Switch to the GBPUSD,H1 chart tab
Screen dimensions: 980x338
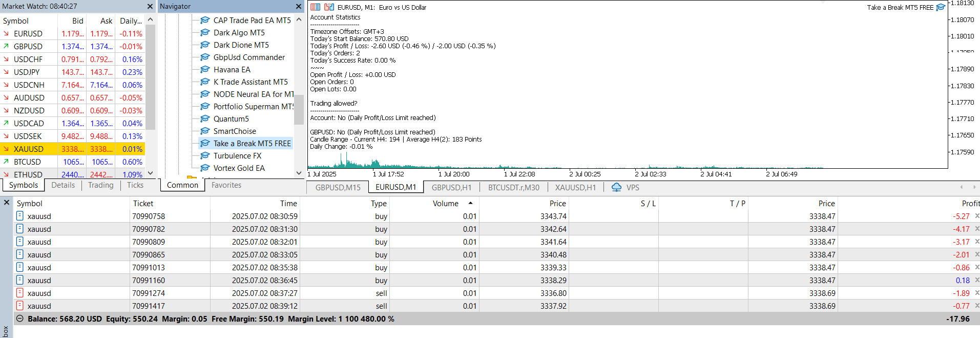[x=451, y=187]
